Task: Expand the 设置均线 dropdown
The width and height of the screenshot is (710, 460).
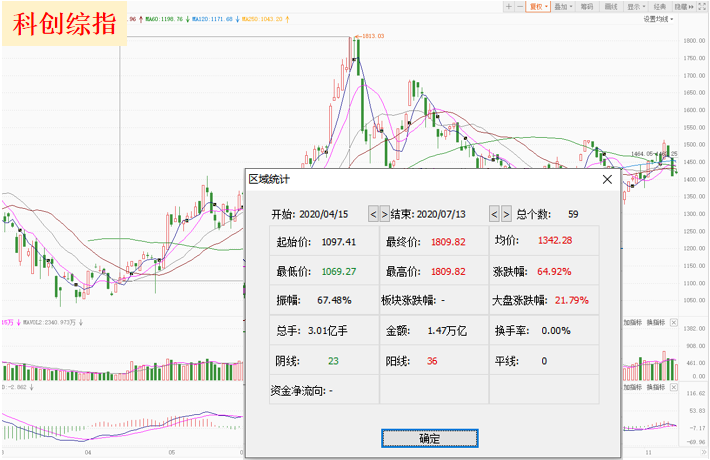Action: pyautogui.click(x=658, y=19)
